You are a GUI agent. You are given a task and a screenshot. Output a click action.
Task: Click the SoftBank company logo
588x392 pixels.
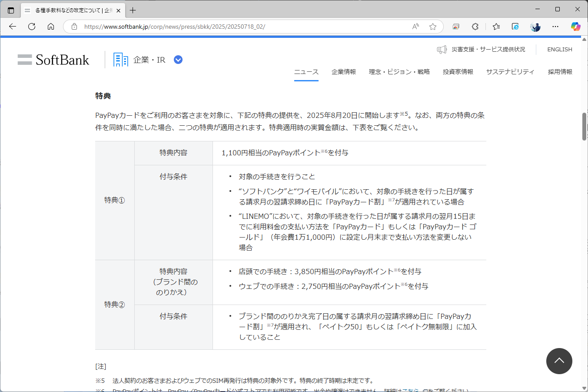pyautogui.click(x=53, y=60)
